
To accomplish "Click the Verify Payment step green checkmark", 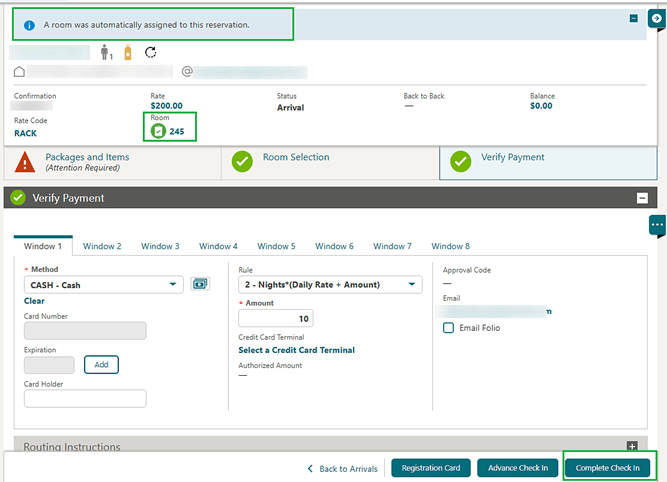I will 460,162.
